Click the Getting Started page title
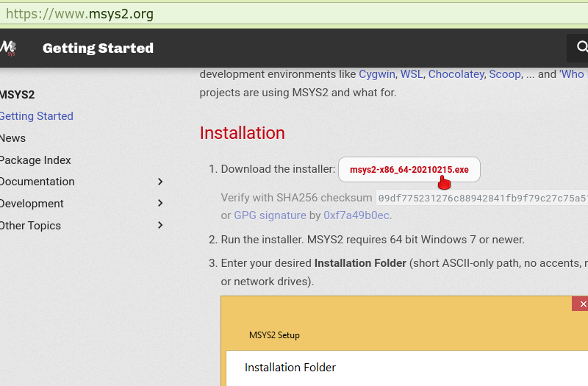Image resolution: width=588 pixels, height=386 pixels. coord(98,48)
